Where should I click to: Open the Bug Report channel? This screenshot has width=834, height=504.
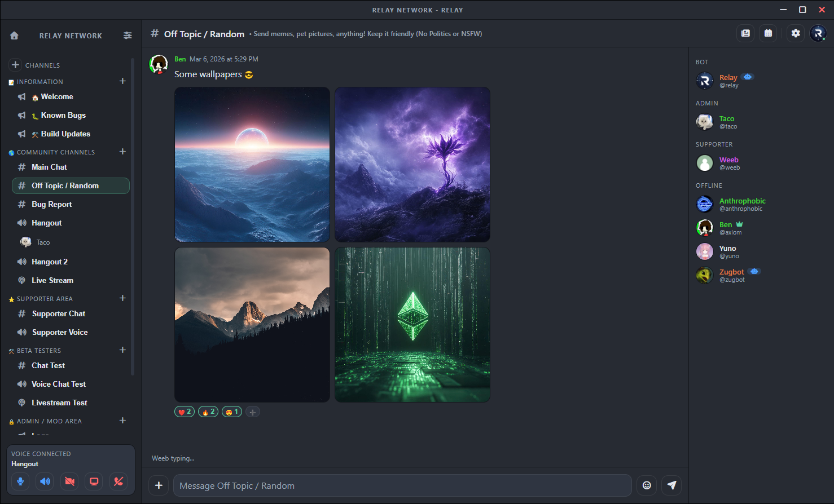tap(51, 204)
